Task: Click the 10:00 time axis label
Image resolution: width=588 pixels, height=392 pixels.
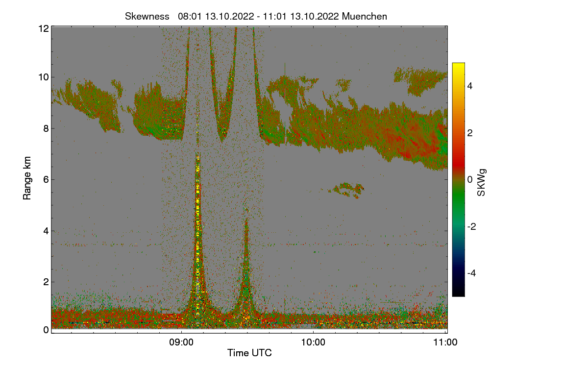Action: 314,342
